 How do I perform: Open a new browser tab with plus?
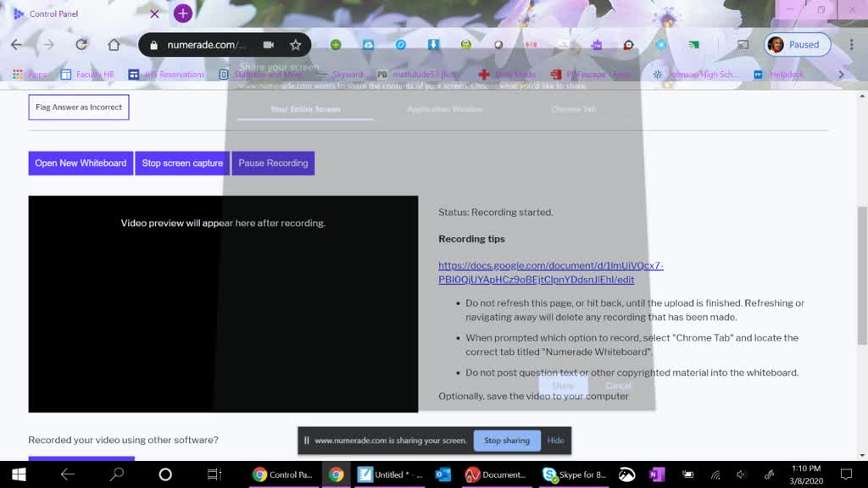[x=182, y=14]
